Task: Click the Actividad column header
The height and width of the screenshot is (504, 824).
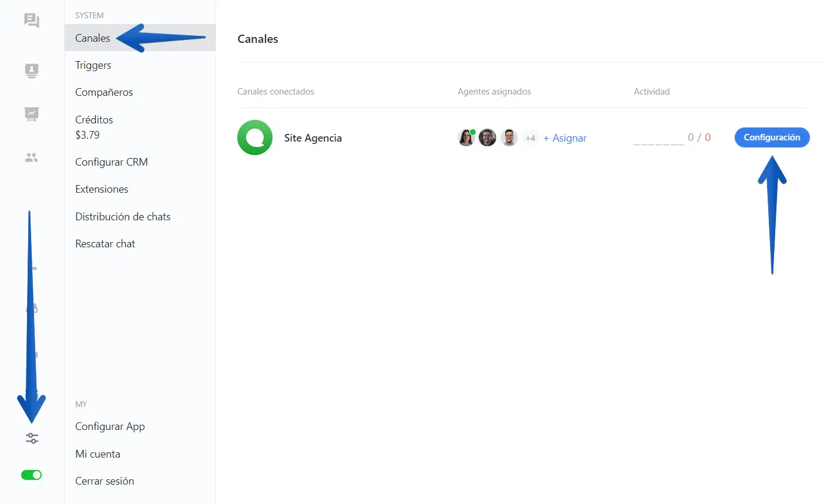Action: (652, 92)
